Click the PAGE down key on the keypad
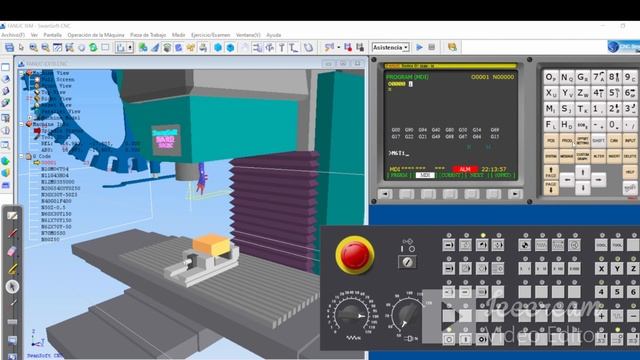The height and width of the screenshot is (360, 640). [551, 188]
